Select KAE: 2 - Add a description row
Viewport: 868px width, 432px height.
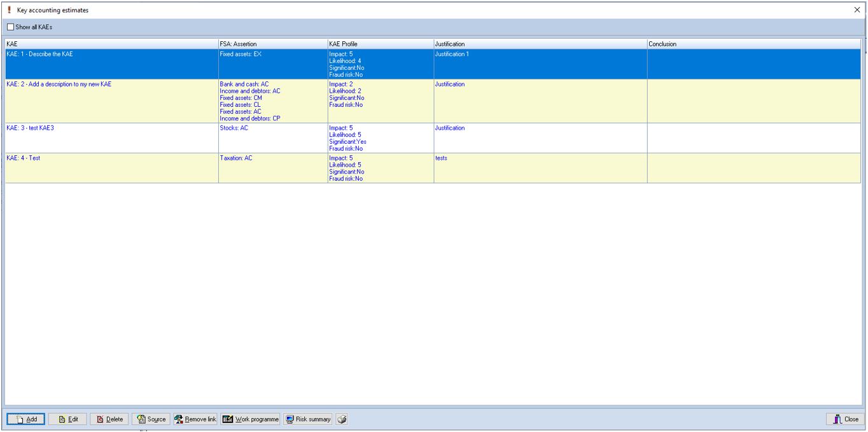click(x=433, y=101)
